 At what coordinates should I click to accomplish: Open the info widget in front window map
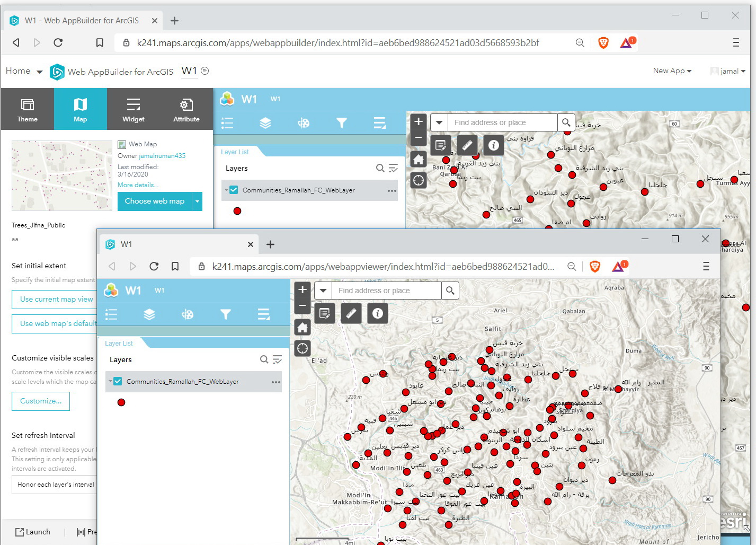coord(378,313)
